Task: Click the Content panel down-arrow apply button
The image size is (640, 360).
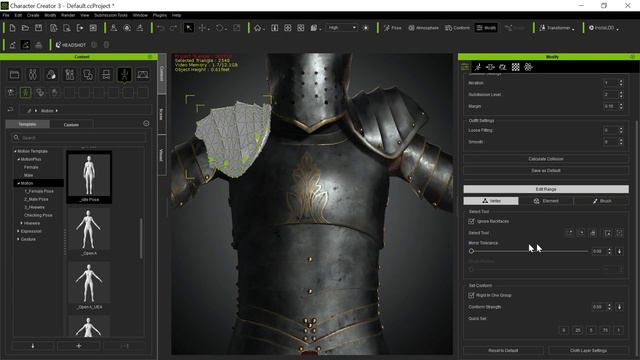Action: click(x=33, y=346)
